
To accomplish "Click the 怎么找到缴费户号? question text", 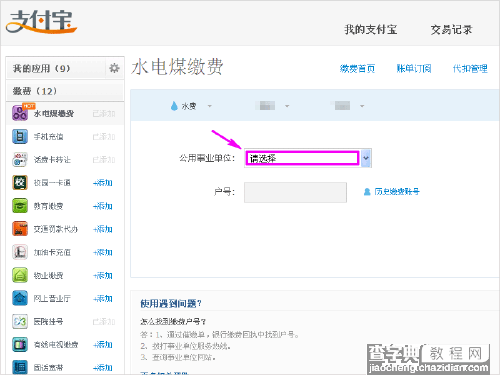I will coord(173,322).
